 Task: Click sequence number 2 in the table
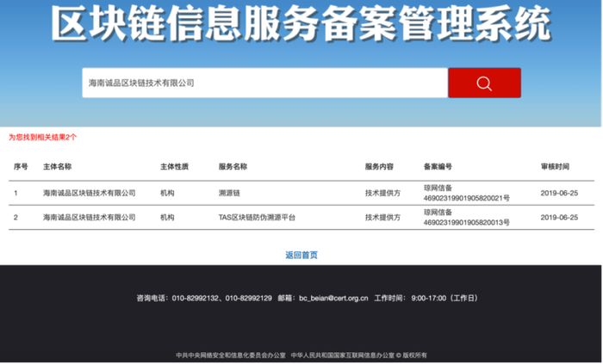click(16, 218)
